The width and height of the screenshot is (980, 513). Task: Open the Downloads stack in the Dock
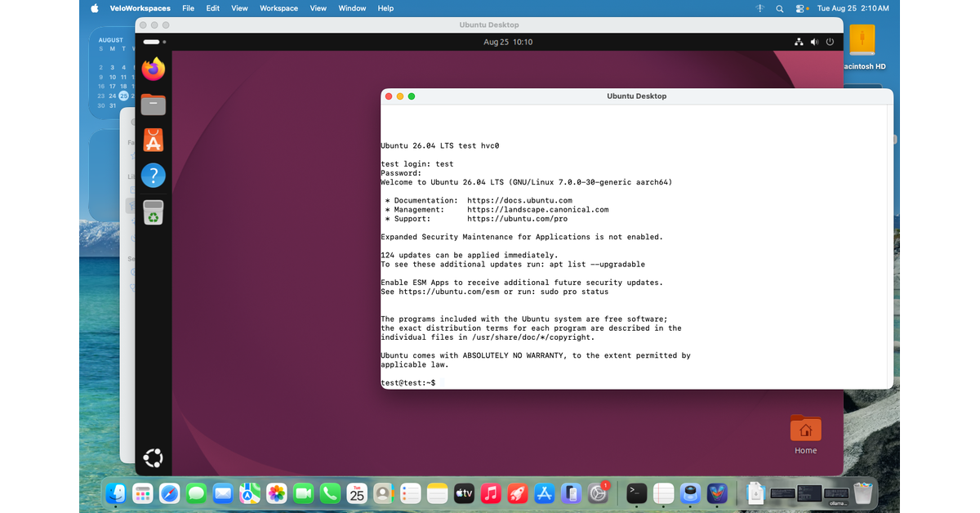coord(755,493)
